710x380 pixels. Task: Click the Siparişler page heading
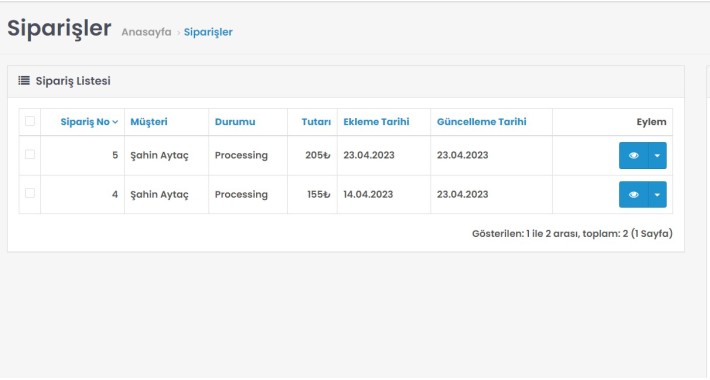click(x=59, y=29)
